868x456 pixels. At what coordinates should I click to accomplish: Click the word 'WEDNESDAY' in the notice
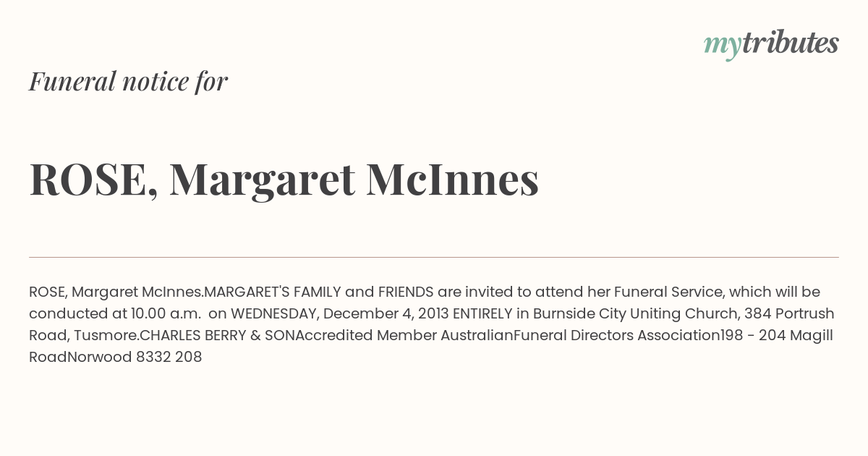coord(273,314)
